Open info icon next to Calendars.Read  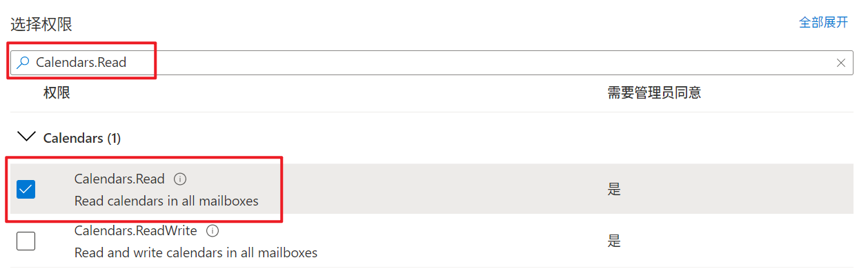180,179
